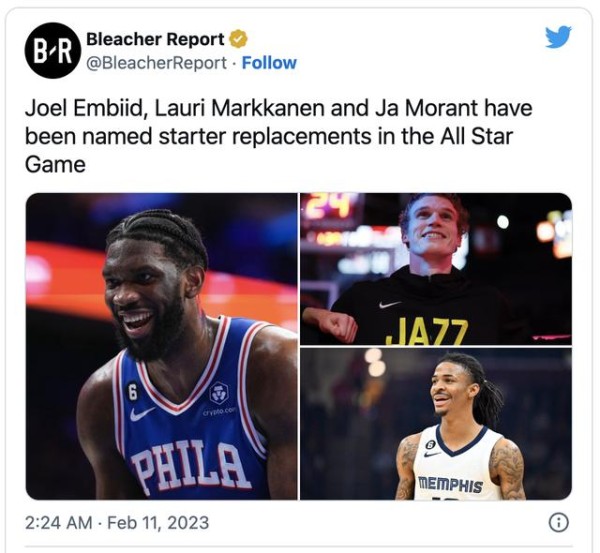Click the JAZZ text on black hoodie
Image resolution: width=600 pixels, height=553 pixels.
(x=427, y=331)
